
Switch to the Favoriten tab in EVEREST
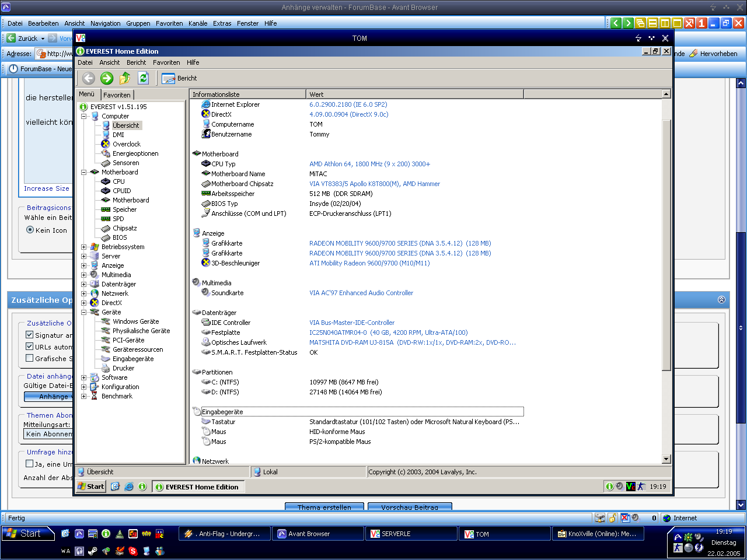[117, 95]
